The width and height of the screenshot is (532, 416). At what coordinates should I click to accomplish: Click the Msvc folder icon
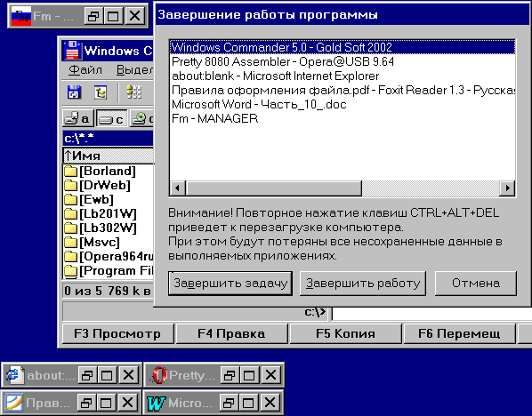(70, 242)
